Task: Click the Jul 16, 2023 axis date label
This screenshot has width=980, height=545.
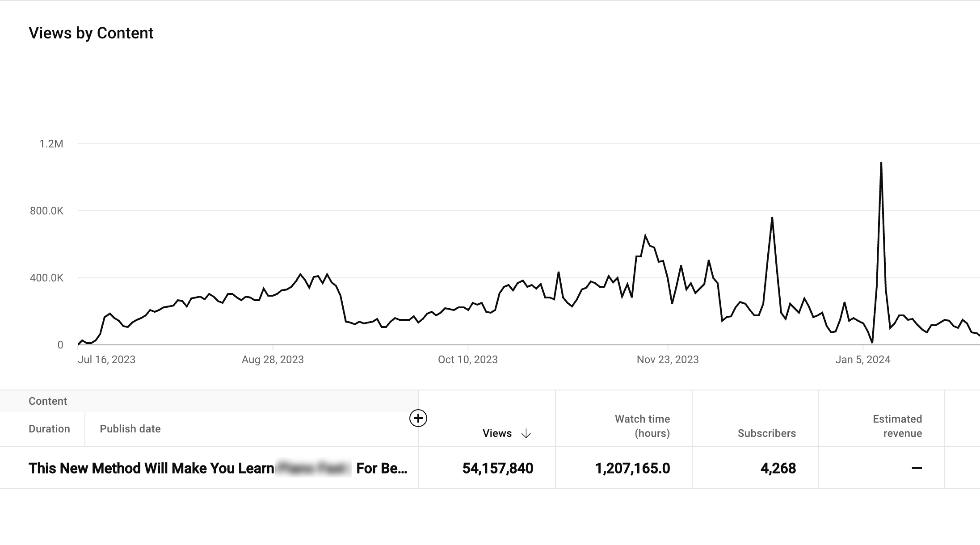Action: pos(106,360)
